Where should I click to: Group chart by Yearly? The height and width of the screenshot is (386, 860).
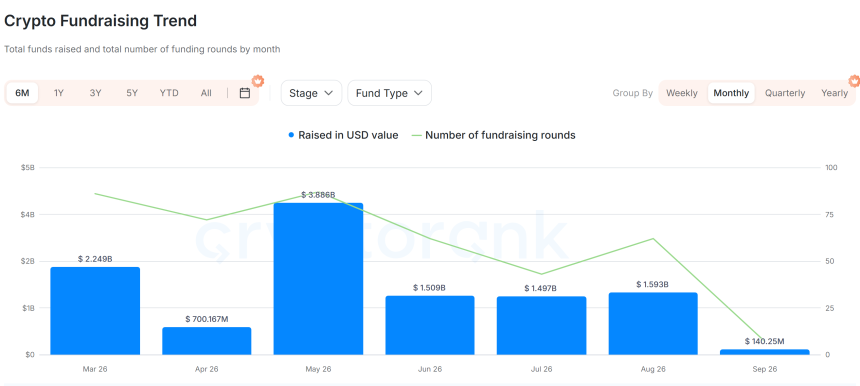(834, 93)
